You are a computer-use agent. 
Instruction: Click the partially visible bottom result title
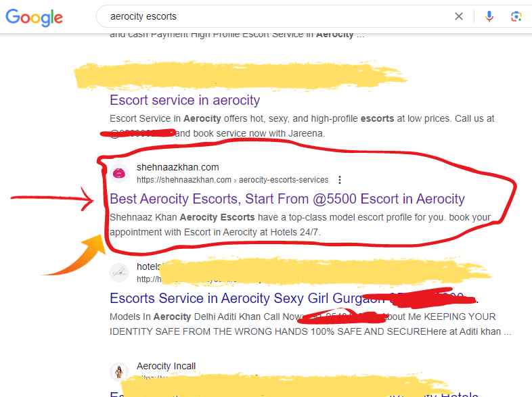(116, 394)
